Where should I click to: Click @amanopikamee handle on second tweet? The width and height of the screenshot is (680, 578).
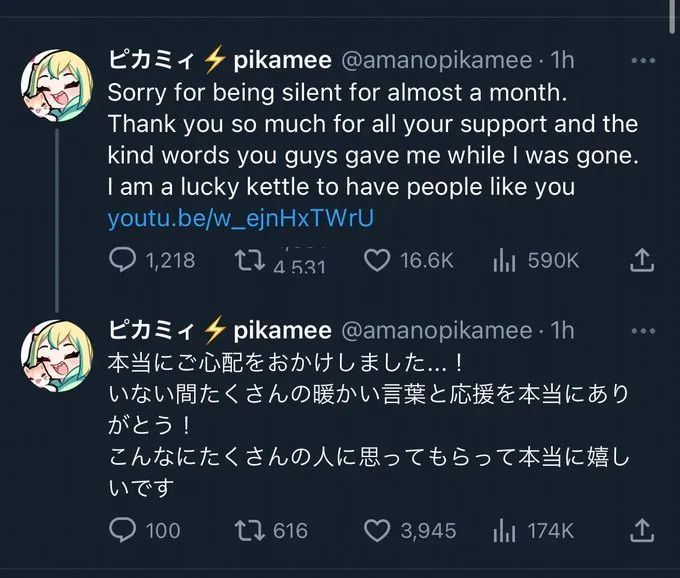[437, 329]
